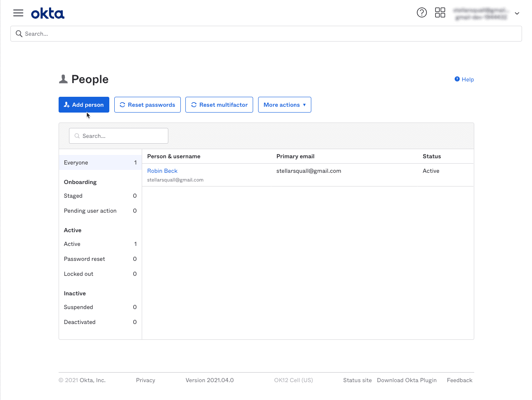Open the apps grid icon
The width and height of the screenshot is (532, 400).
click(x=440, y=12)
